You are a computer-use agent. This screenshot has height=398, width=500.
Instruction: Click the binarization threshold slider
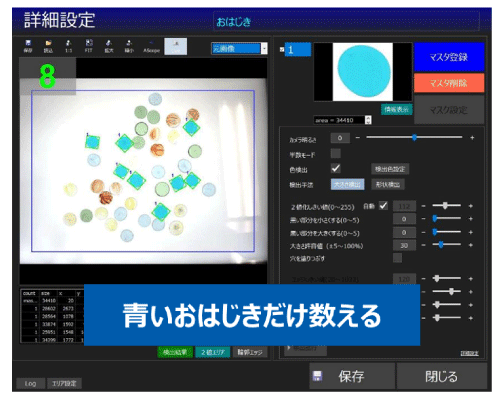[x=446, y=206]
